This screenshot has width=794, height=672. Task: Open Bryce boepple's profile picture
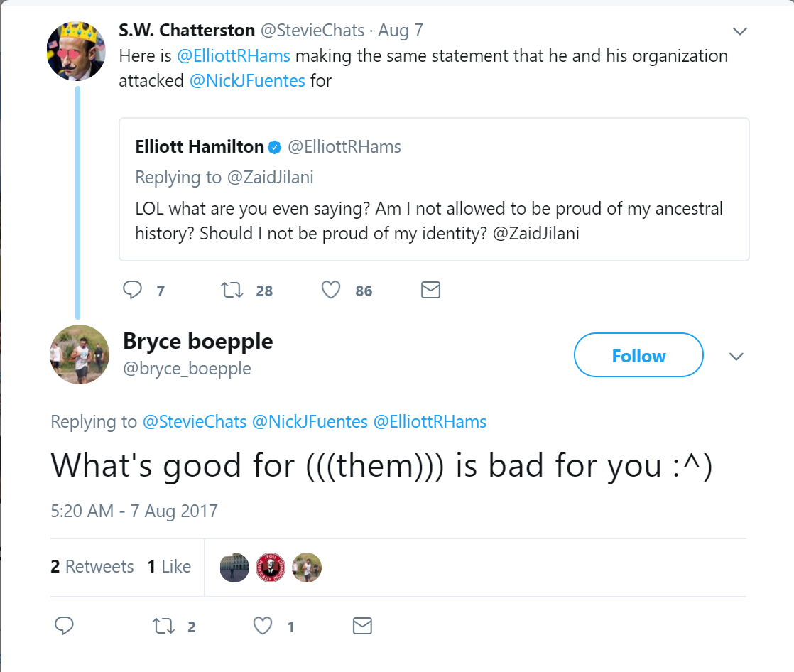[80, 354]
